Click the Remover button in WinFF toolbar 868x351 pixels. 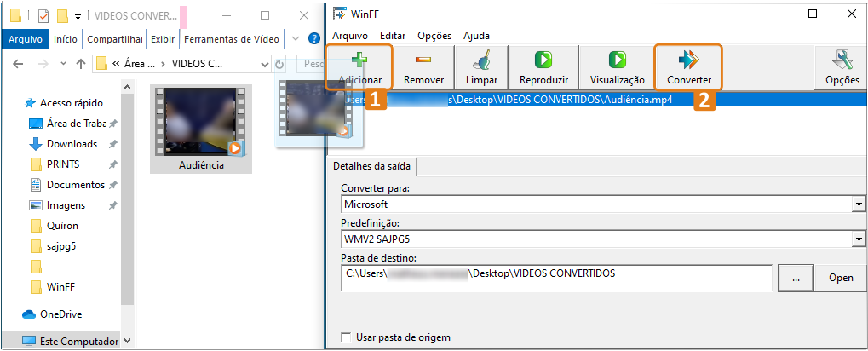click(x=423, y=67)
